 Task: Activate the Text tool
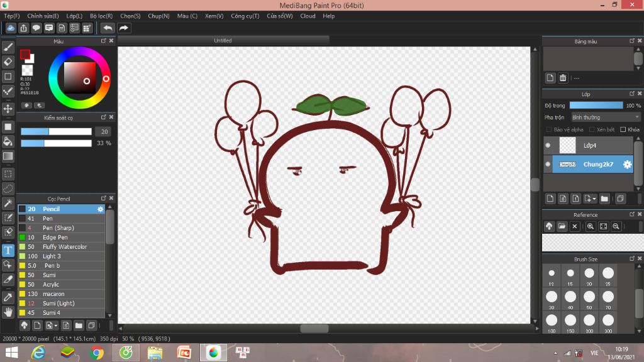(x=8, y=250)
